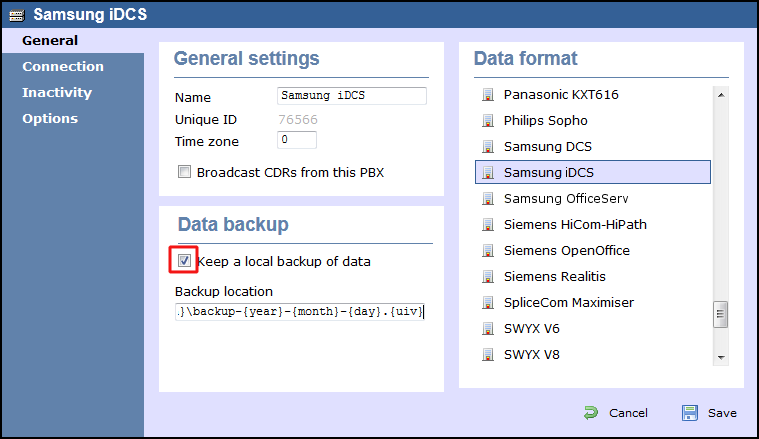
Task: Click the Samsung DCS format icon
Action: (488, 147)
